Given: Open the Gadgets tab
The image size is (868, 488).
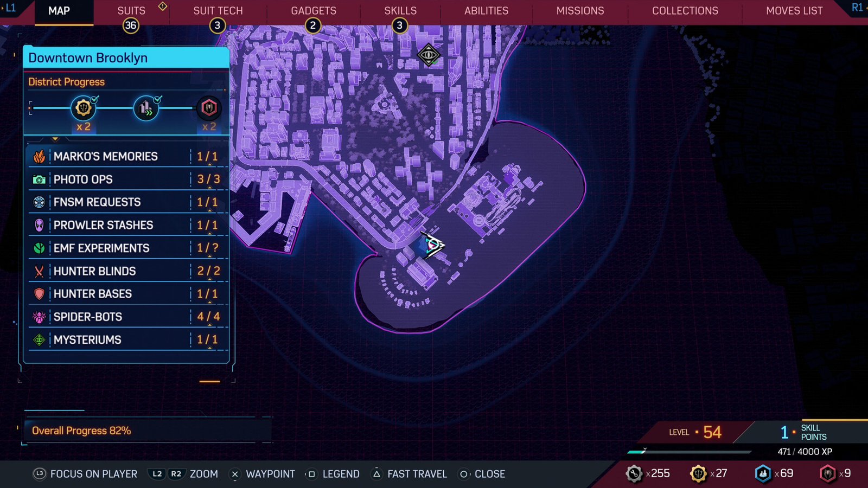Looking at the screenshot, I should click(314, 11).
